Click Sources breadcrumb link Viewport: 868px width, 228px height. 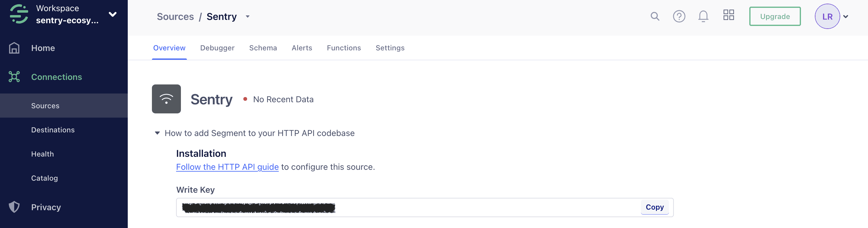175,17
